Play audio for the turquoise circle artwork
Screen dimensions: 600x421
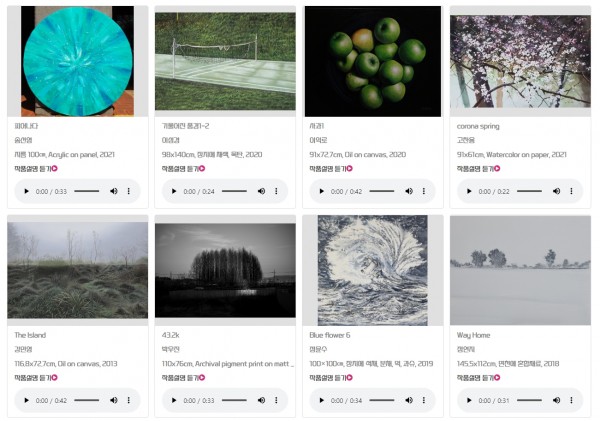(x=26, y=191)
